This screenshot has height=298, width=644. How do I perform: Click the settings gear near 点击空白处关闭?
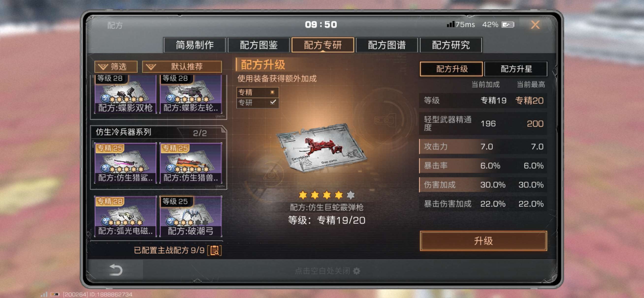[x=357, y=271]
